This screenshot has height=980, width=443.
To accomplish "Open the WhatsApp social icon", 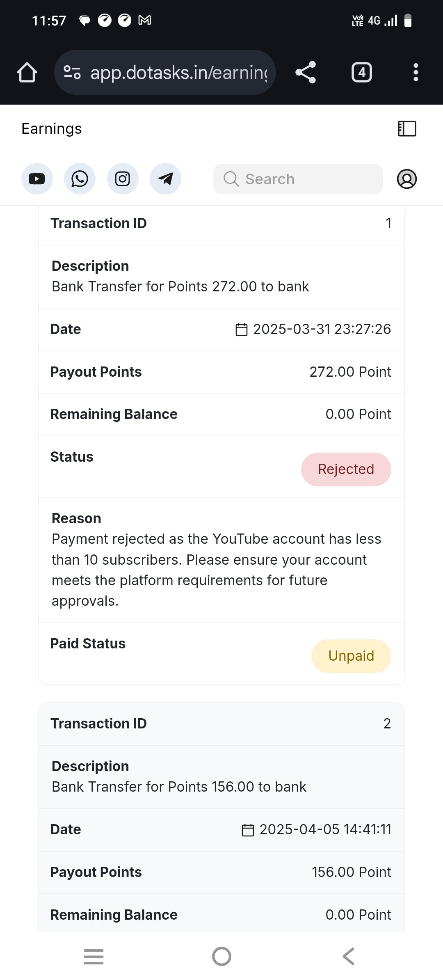I will (80, 179).
